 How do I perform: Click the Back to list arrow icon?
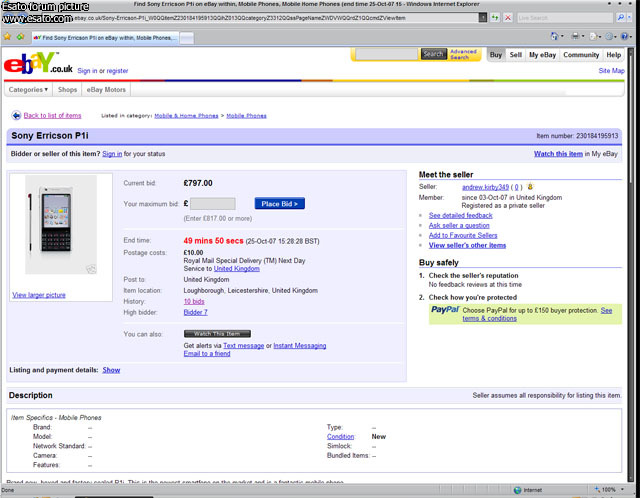pos(16,116)
